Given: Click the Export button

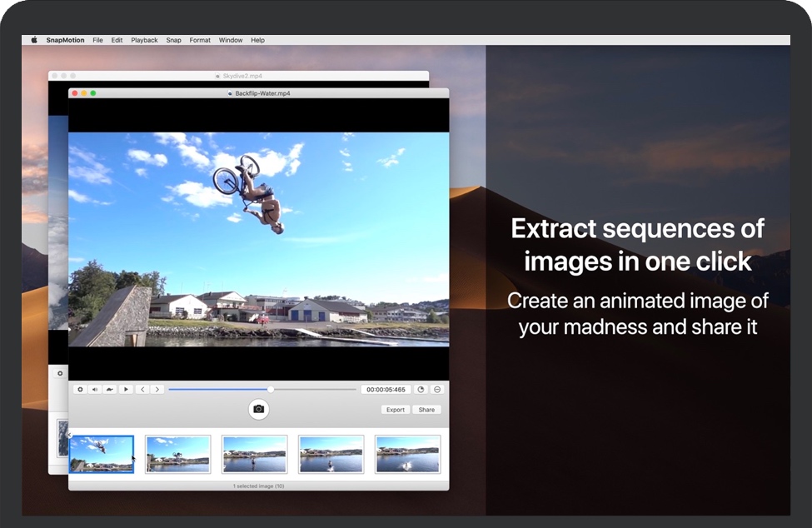Looking at the screenshot, I should pyautogui.click(x=396, y=410).
